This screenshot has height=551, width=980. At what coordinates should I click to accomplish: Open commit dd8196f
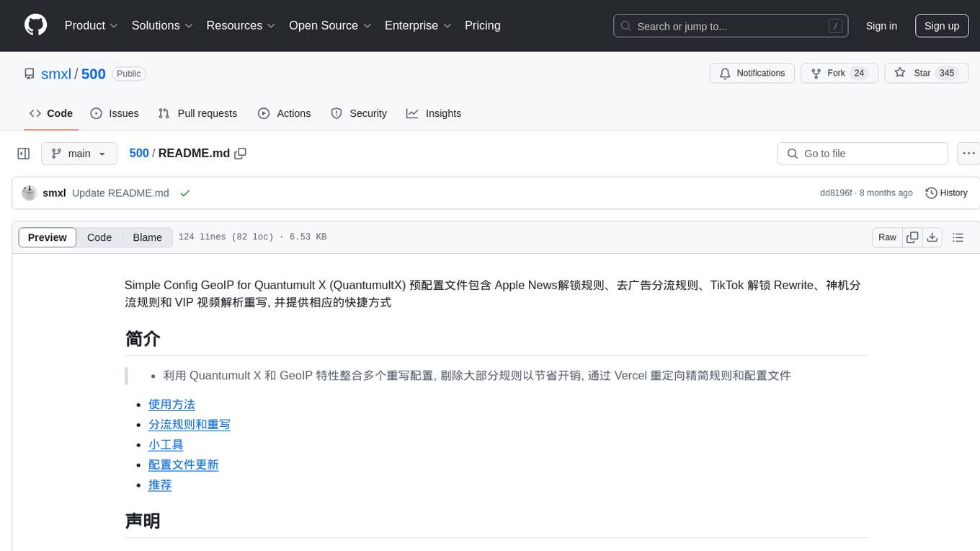[836, 193]
